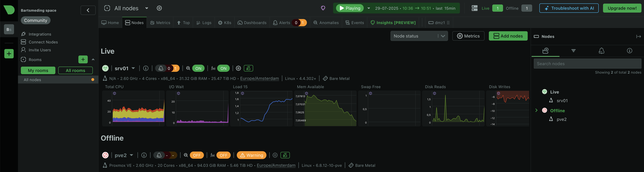This screenshot has width=644, height=172.
Task: Add a new room with plus button
Action: point(83,59)
